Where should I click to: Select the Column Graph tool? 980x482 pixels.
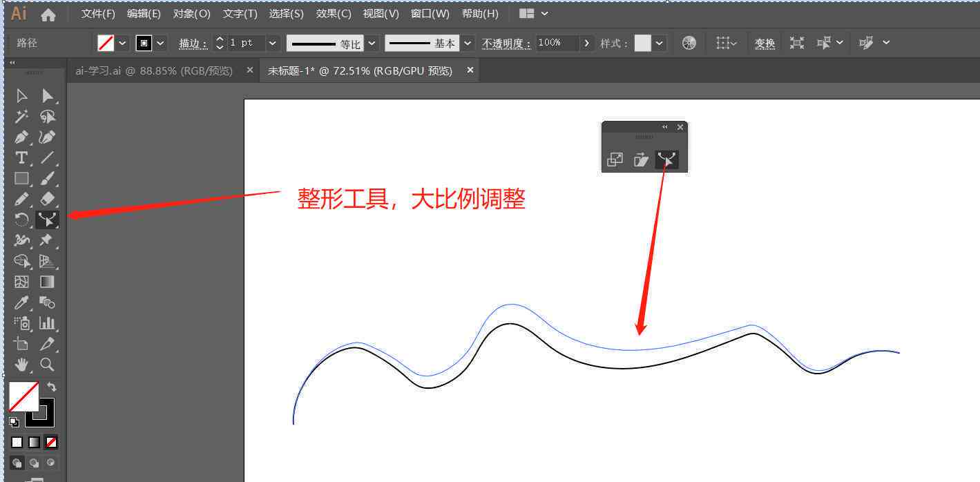[x=47, y=322]
